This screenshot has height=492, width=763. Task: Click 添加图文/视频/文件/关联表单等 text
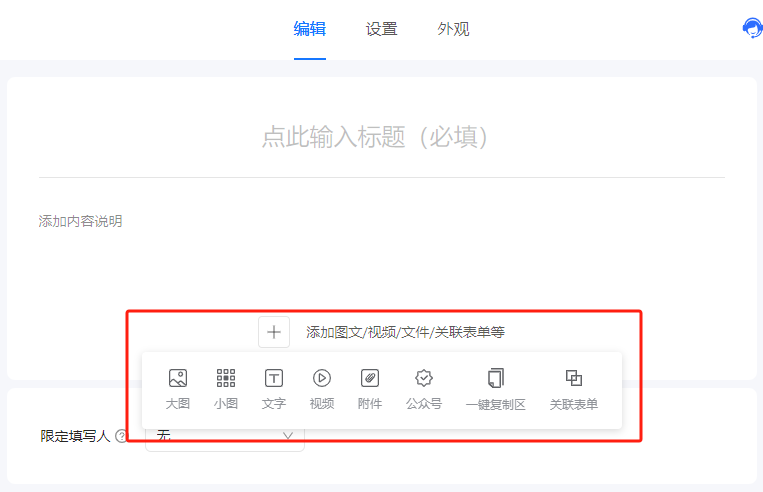405,332
